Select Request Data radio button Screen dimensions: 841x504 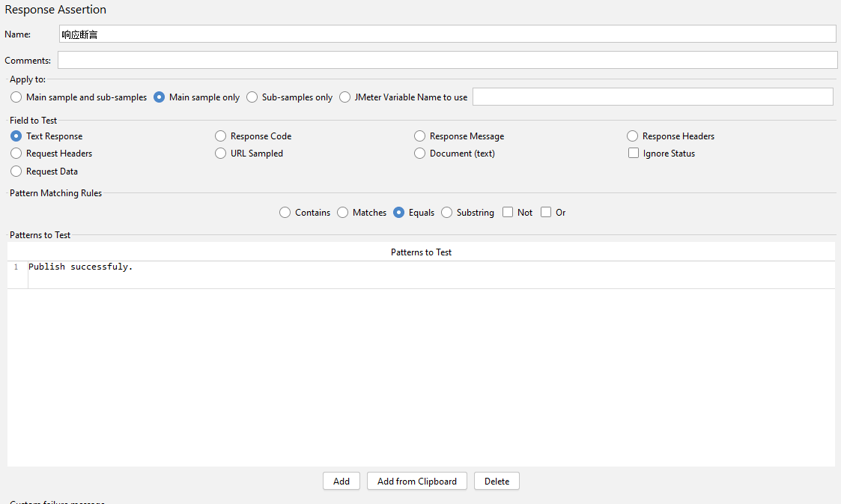(16, 171)
